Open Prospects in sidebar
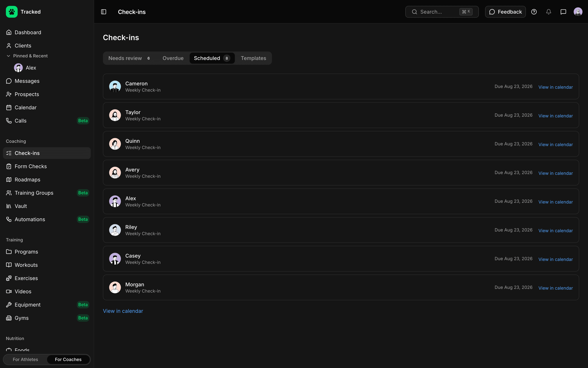 tap(47, 94)
